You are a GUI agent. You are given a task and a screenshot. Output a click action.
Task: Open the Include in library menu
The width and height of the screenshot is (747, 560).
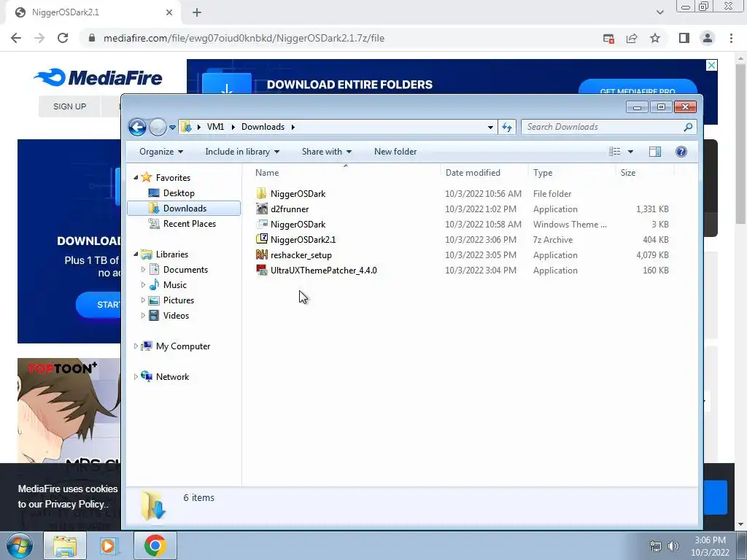pyautogui.click(x=242, y=152)
